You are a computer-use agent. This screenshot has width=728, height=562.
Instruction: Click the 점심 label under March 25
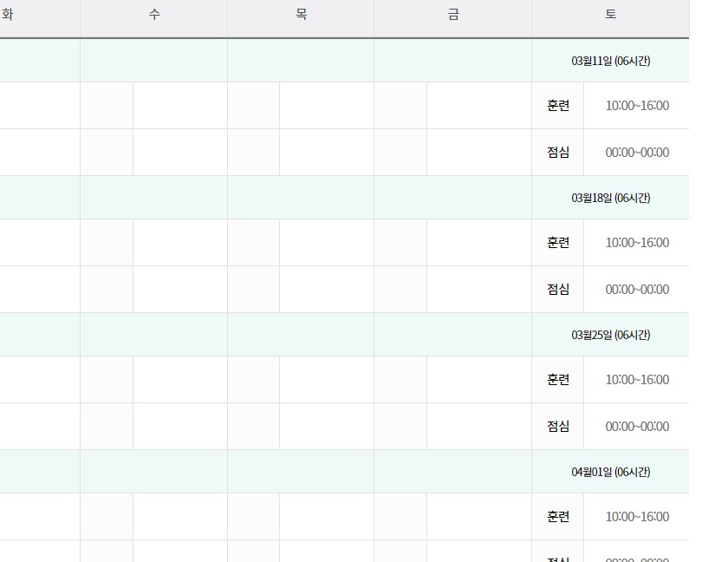click(558, 426)
